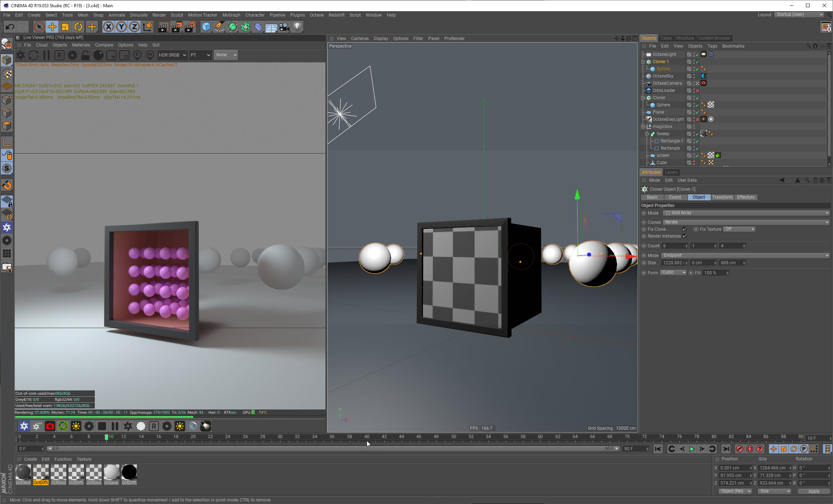833x504 pixels.
Task: Select the Move tool in top toolbar
Action: tap(52, 27)
